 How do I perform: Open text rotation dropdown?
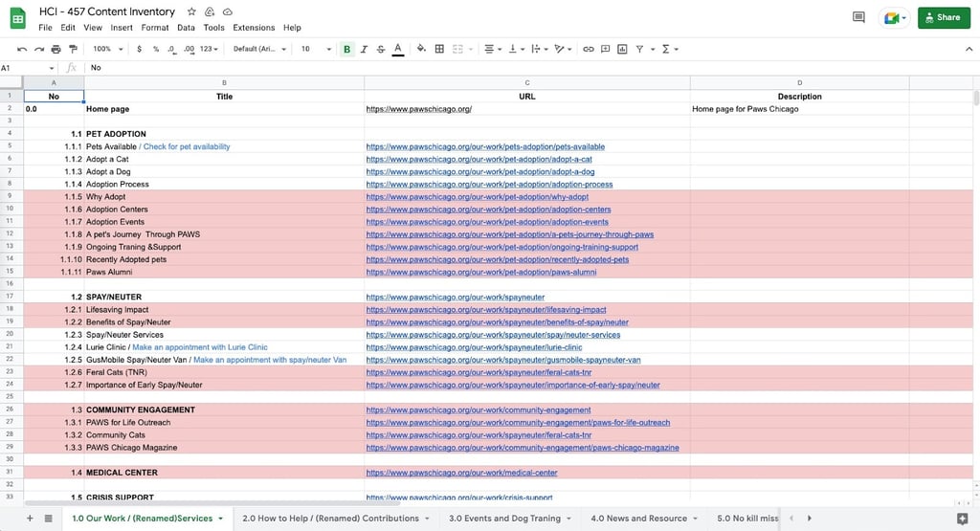[x=563, y=49]
